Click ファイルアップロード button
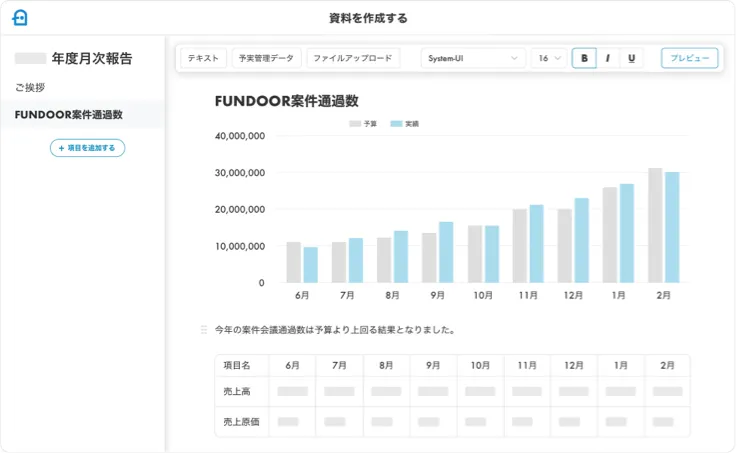Screen dimensions: 737x453 [353, 58]
